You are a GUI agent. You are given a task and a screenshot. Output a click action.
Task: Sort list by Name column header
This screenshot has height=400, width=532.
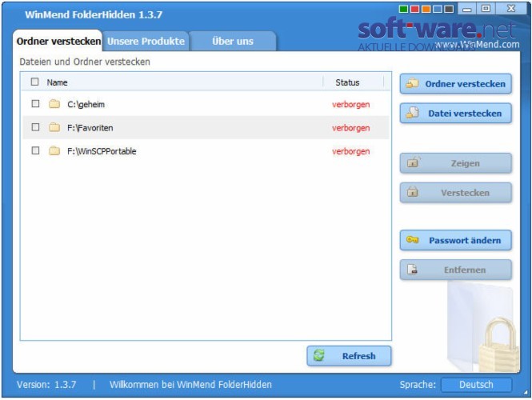(57, 82)
